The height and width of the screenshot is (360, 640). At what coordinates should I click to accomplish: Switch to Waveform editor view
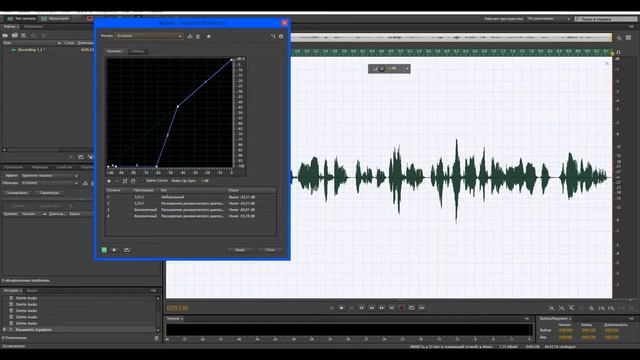pyautogui.click(x=21, y=18)
